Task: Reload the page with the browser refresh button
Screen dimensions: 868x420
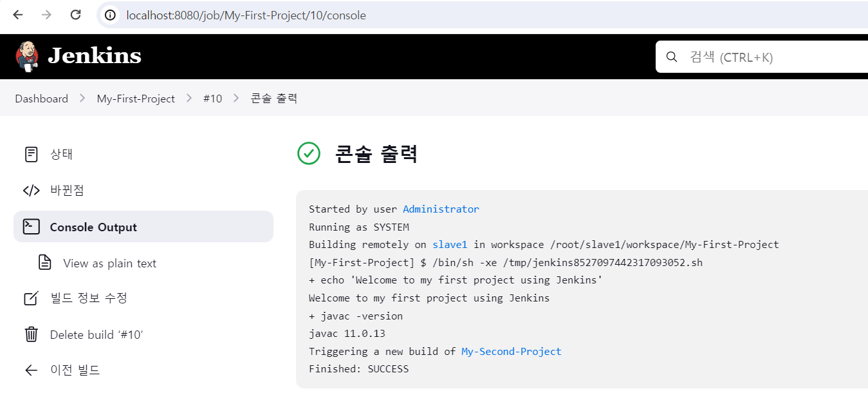Action: click(75, 15)
